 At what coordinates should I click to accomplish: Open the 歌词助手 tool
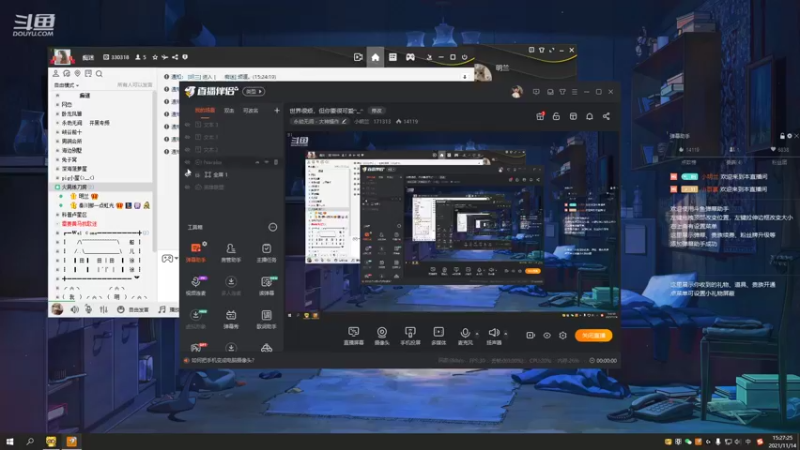pyautogui.click(x=266, y=319)
